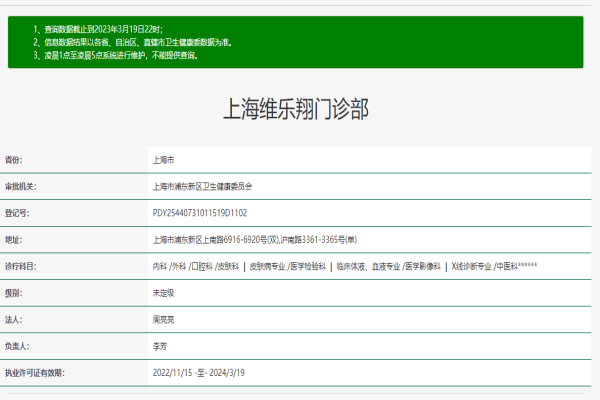This screenshot has width=600, height=400.
Task: Click the 负责人 field label
Action: click(x=17, y=346)
